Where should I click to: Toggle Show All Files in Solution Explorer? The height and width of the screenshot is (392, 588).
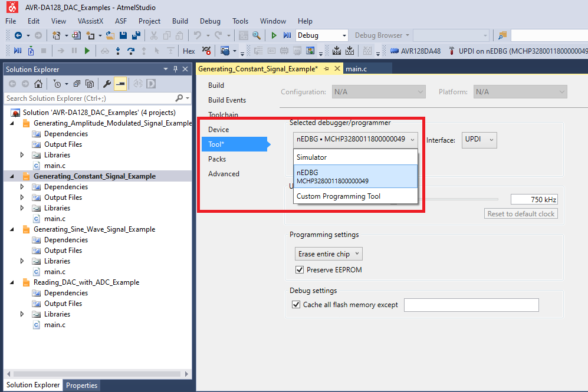(x=90, y=84)
